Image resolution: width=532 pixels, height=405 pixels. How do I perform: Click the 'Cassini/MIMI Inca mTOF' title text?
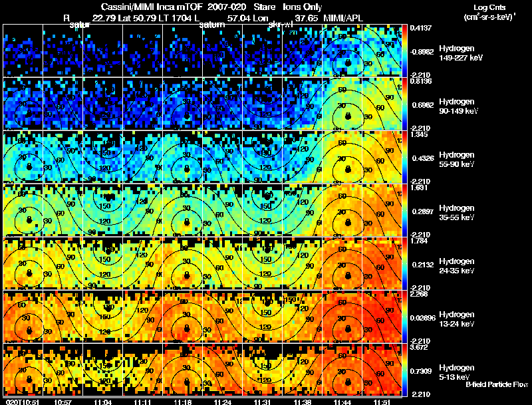(x=152, y=7)
